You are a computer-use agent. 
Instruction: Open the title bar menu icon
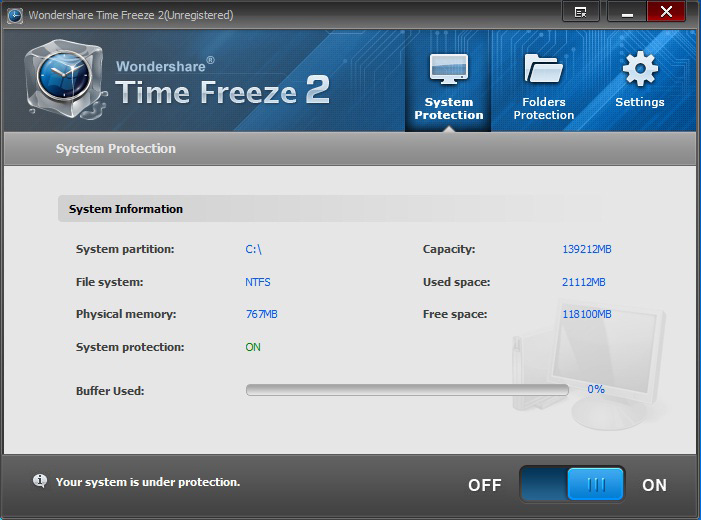580,12
